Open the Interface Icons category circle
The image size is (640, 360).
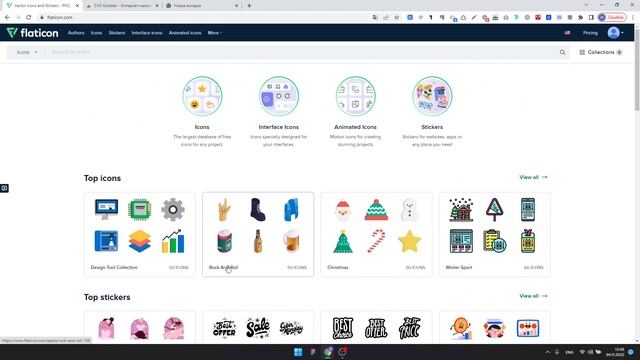[x=279, y=96]
